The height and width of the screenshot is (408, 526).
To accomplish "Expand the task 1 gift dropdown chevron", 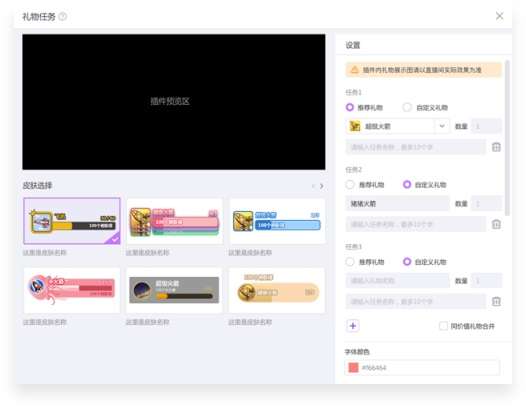I will tap(442, 126).
